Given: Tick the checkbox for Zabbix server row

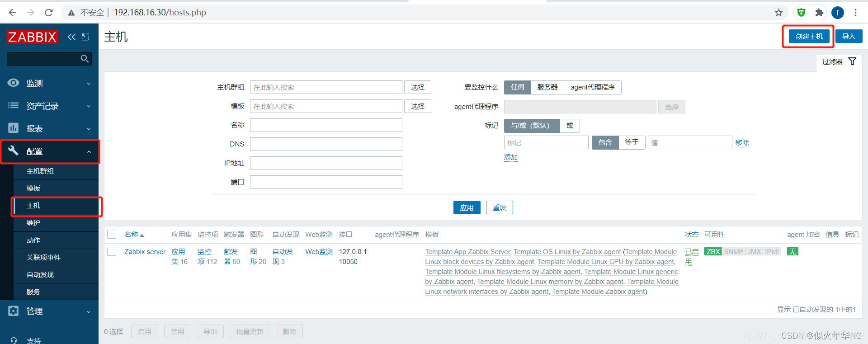Looking at the screenshot, I should (112, 251).
